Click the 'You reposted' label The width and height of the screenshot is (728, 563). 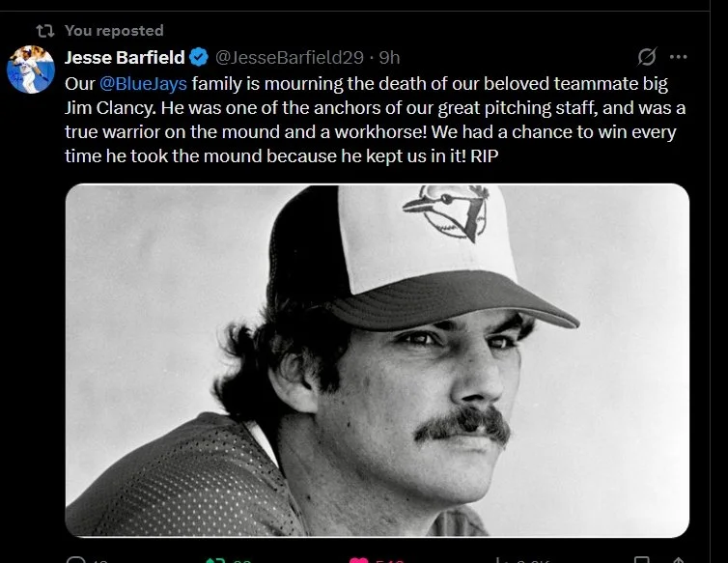(114, 30)
